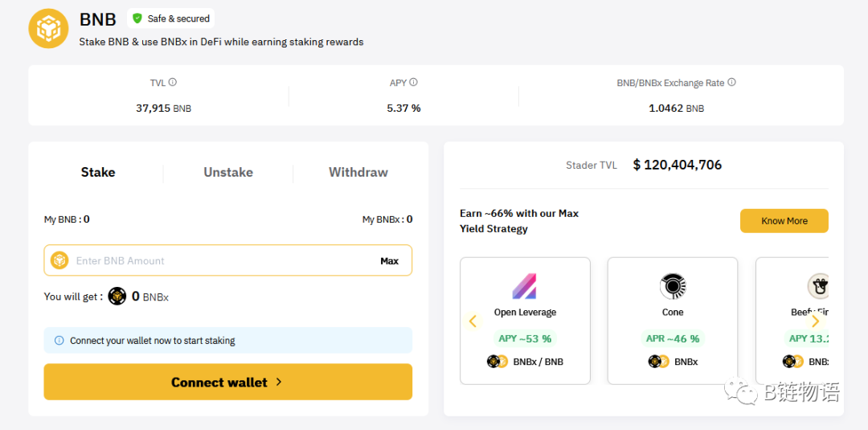Screen dimensions: 868x430
Task: Click the APY info icon
Action: click(413, 82)
